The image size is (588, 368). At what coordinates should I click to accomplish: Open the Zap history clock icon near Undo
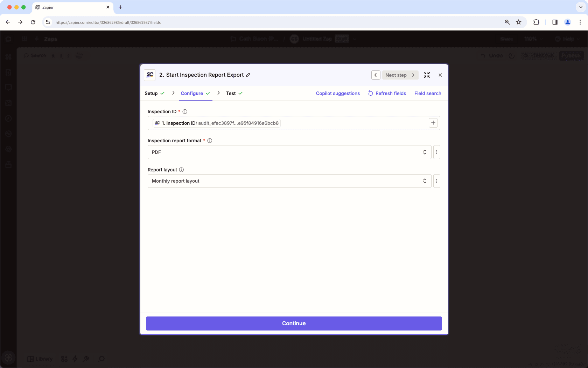tap(512, 55)
